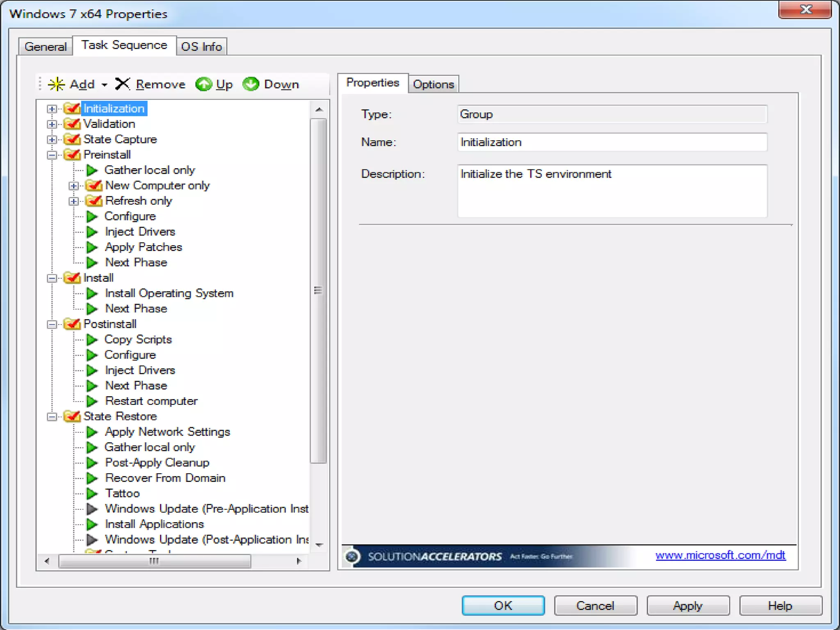Collapse the Preinstall group
The image size is (840, 630).
click(52, 155)
